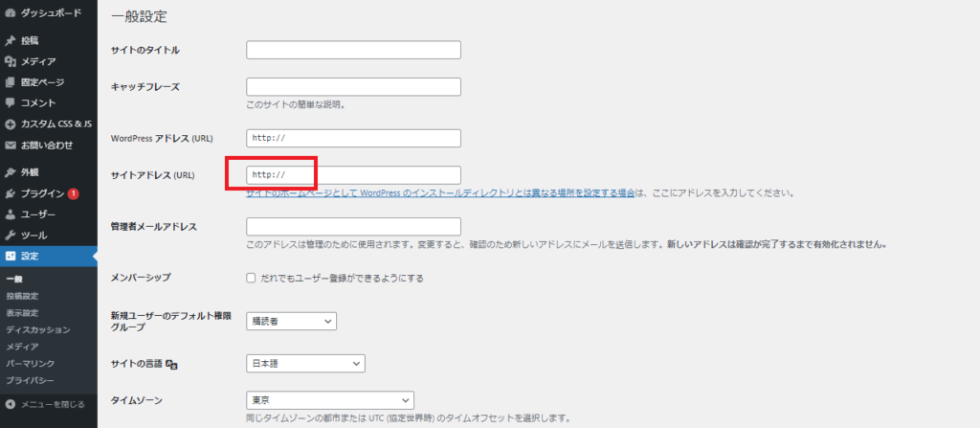Click the speech bubble Comments icon
The width and height of the screenshot is (980, 428).
point(10,102)
